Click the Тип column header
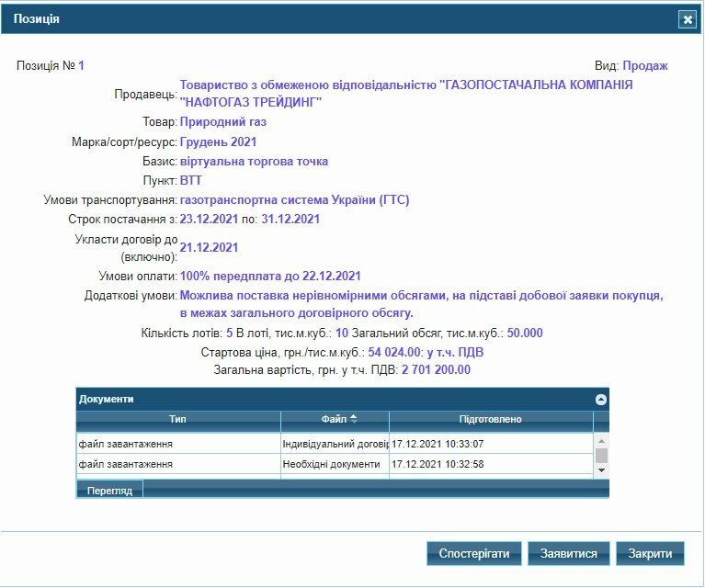Screen dimensions: 705x588 [178, 419]
